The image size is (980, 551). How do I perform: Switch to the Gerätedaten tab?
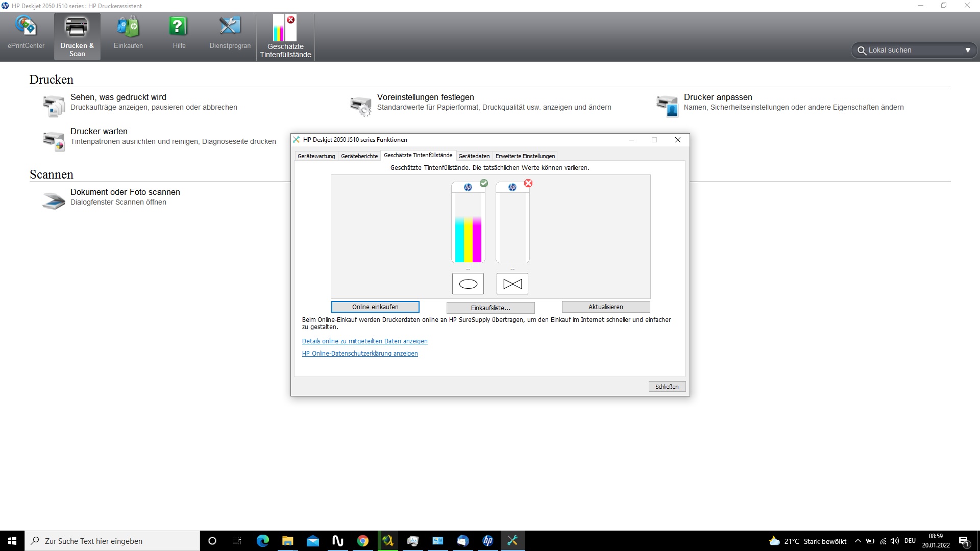(474, 156)
